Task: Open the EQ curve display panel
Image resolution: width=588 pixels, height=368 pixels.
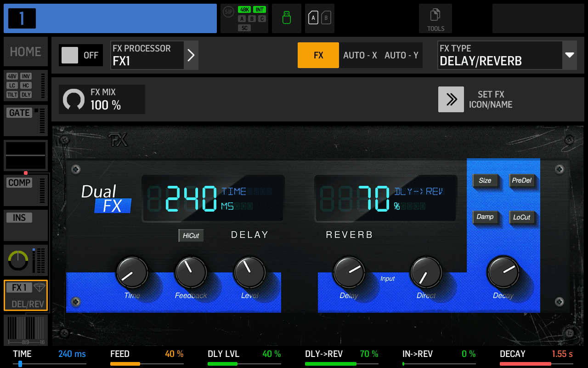Action: click(25, 156)
